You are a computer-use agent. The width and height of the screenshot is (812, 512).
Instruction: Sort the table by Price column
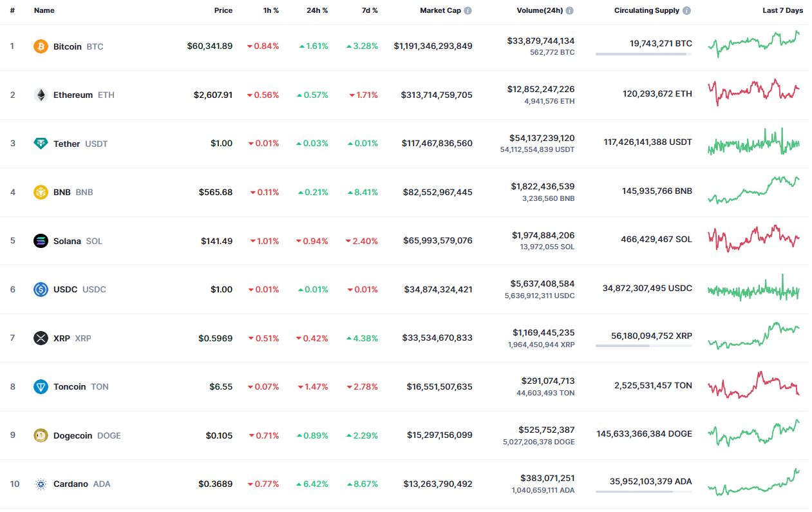click(x=223, y=10)
